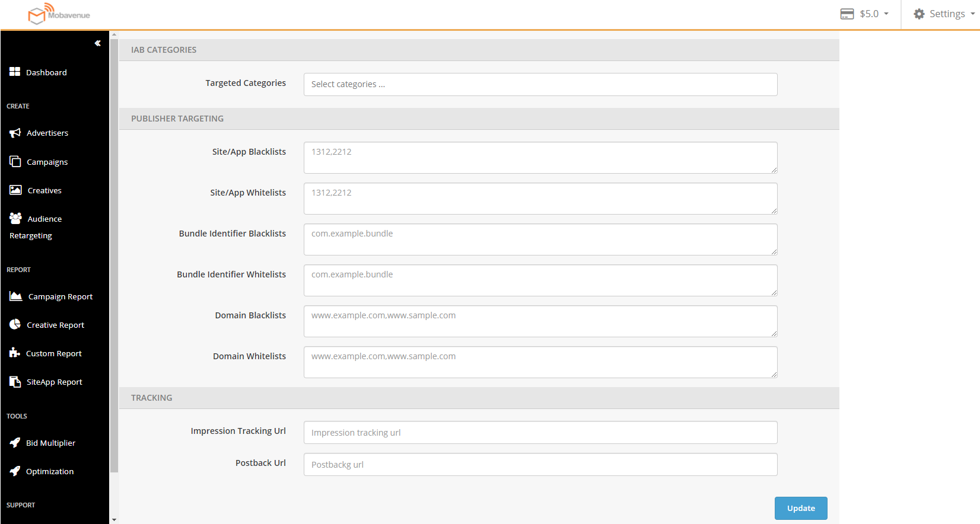Click the Dashboard grid icon
The image size is (980, 524).
click(x=15, y=72)
